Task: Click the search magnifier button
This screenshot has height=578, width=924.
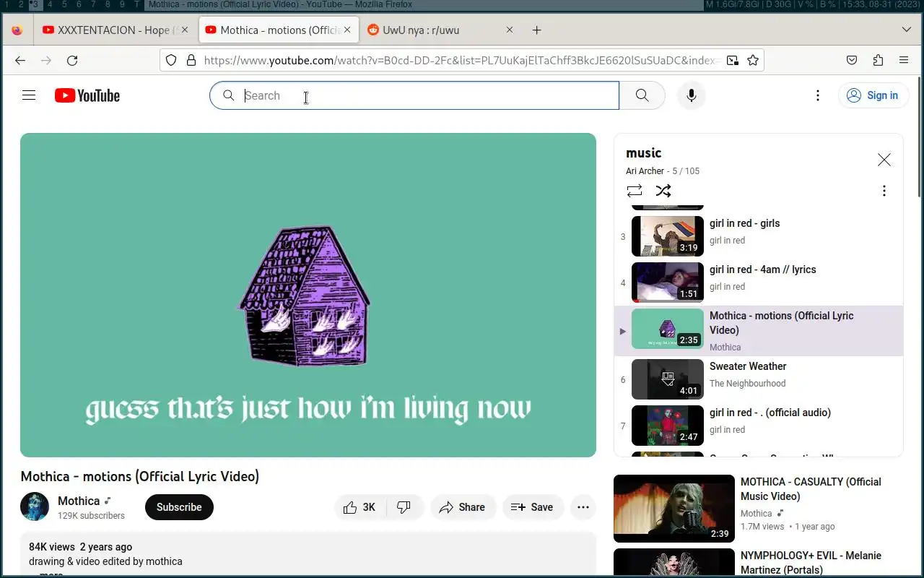Action: pyautogui.click(x=642, y=95)
